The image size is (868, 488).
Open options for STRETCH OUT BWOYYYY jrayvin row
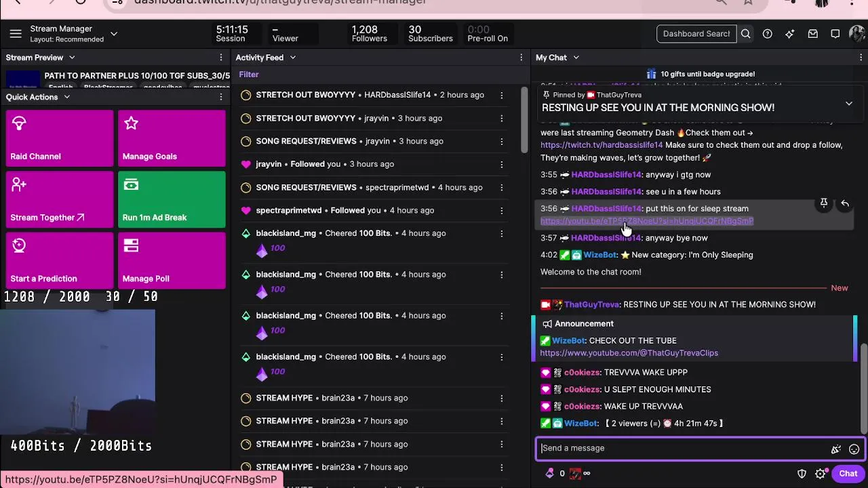(501, 118)
